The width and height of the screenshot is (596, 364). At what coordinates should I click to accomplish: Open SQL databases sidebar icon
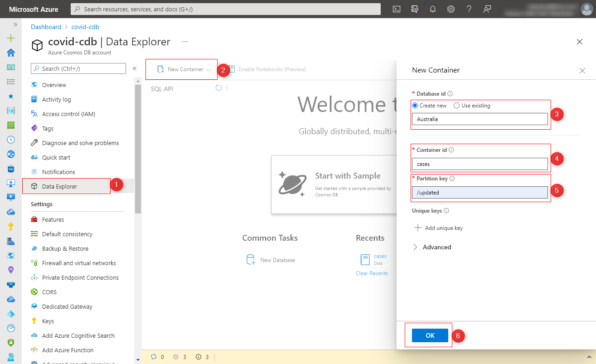point(11,169)
